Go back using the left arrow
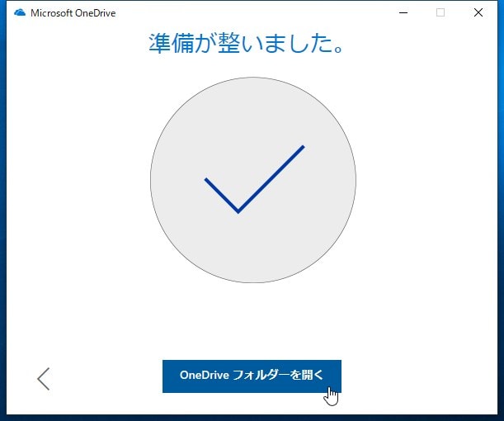The width and height of the screenshot is (504, 421). 44,379
